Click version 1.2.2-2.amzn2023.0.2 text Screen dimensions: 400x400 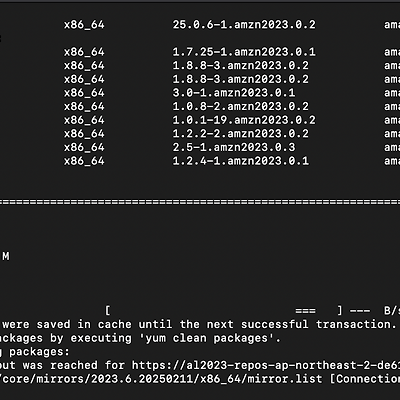241,134
